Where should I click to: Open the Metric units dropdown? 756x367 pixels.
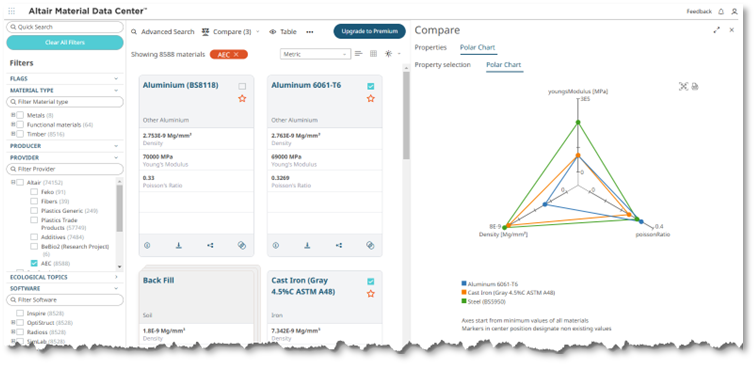pyautogui.click(x=315, y=54)
